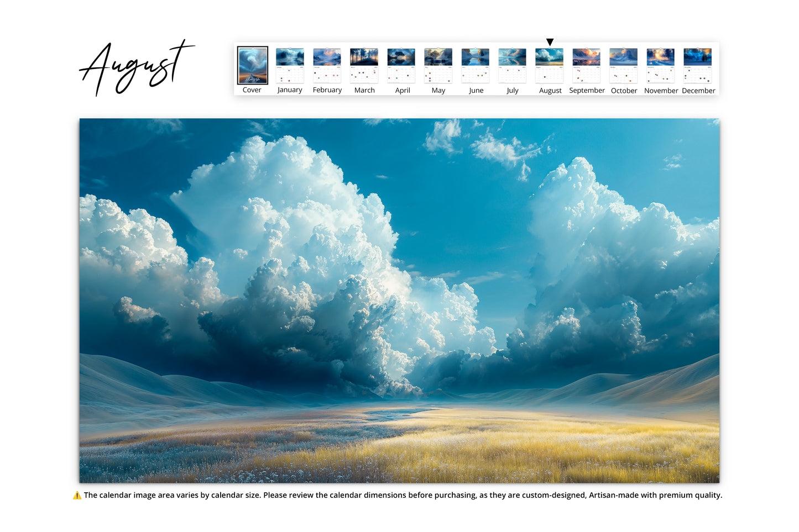Viewport: 799px width, 532px height.
Task: Open the July calendar thumbnail
Action: [x=512, y=66]
